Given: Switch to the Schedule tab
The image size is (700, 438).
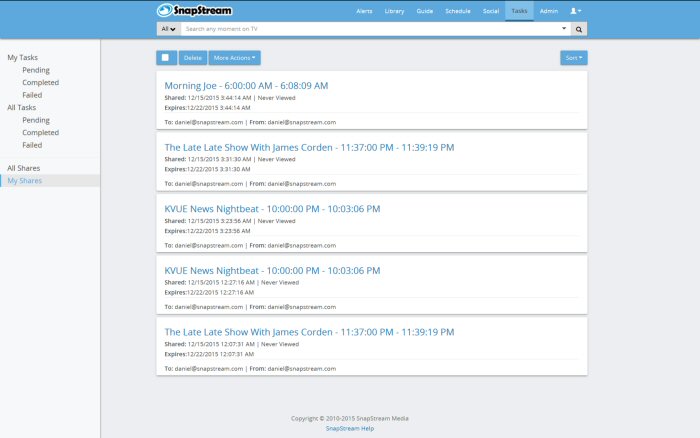Looking at the screenshot, I should pos(458,11).
